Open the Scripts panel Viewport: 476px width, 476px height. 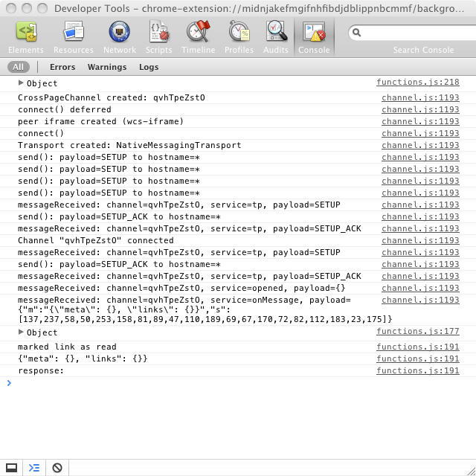(158, 37)
